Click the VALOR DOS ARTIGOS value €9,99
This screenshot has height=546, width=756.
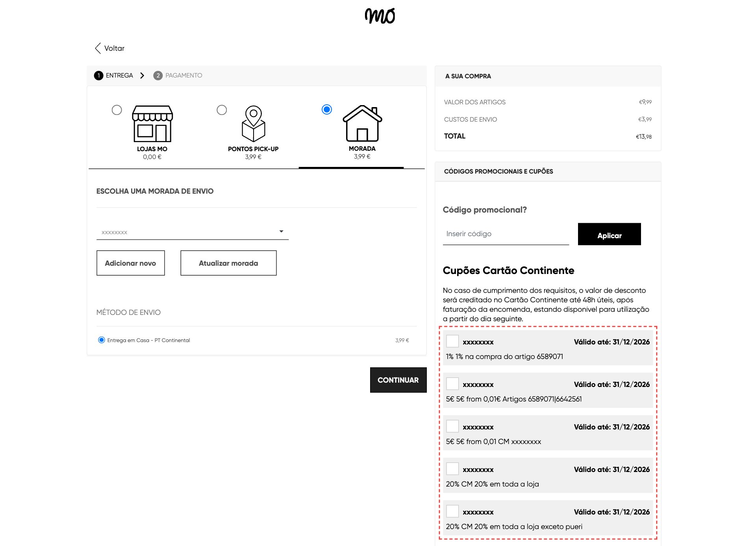pos(645,102)
